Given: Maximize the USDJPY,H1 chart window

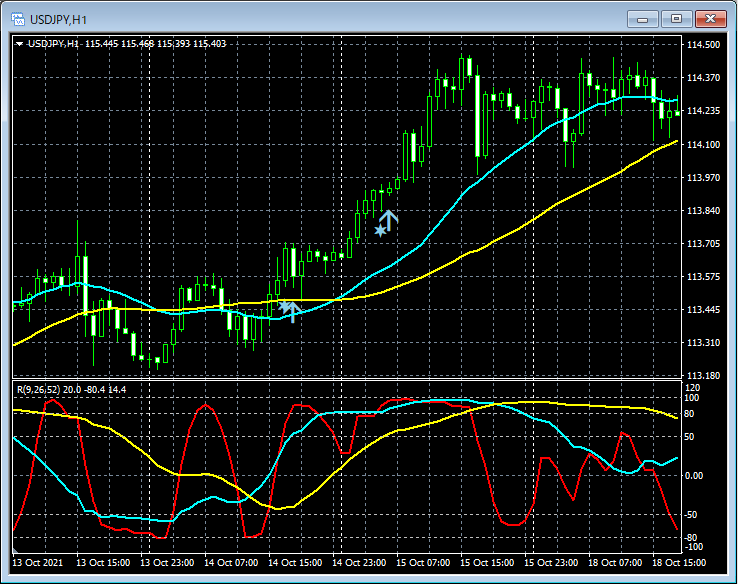Looking at the screenshot, I should [x=677, y=18].
